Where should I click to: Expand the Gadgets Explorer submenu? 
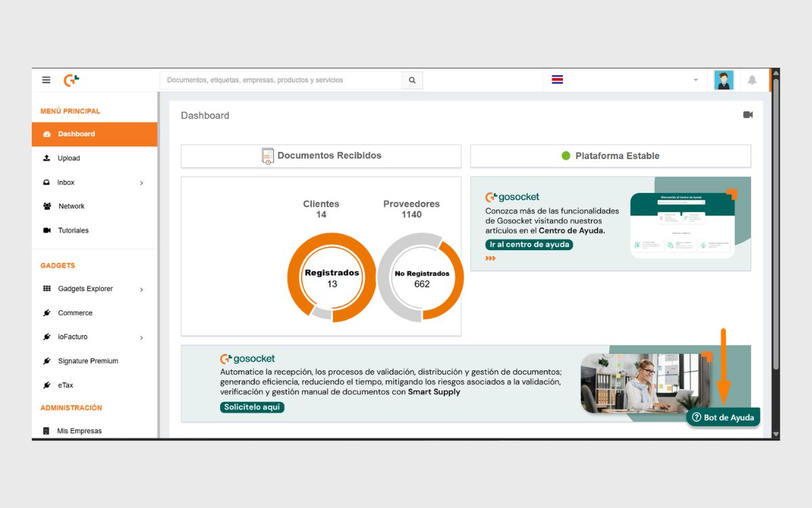141,289
